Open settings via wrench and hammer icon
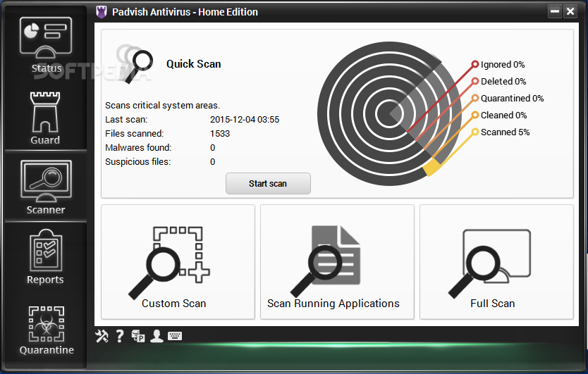 point(102,336)
